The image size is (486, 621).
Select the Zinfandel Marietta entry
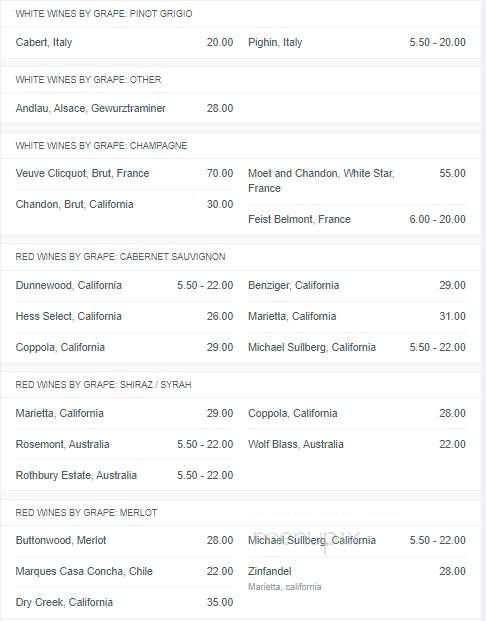tap(356, 578)
